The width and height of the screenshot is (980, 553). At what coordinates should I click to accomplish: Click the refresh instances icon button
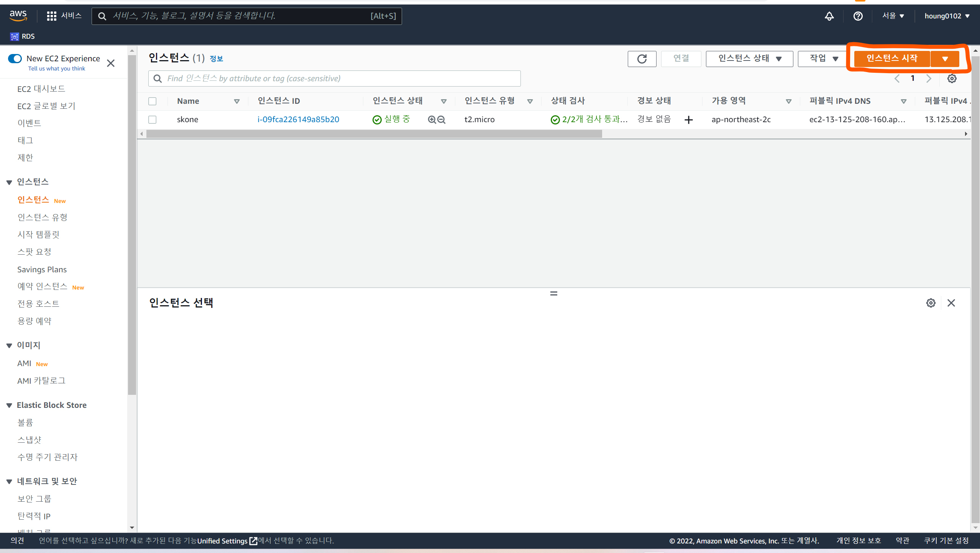[x=642, y=59]
